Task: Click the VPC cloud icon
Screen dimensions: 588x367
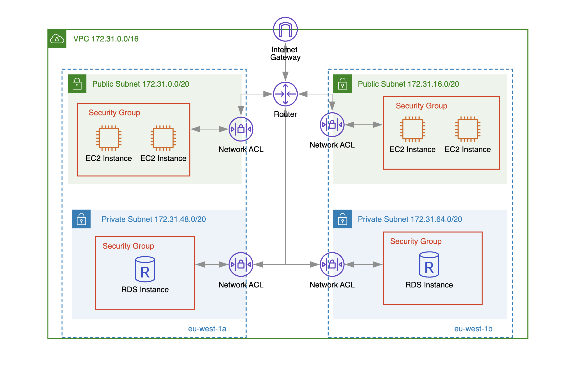Action: 57,39
